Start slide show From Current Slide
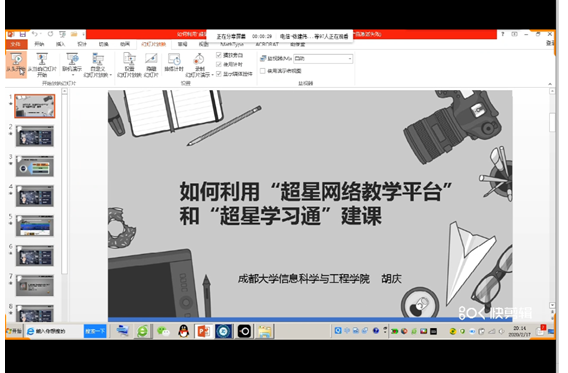Image resolution: width=568 pixels, height=373 pixels. click(x=42, y=64)
